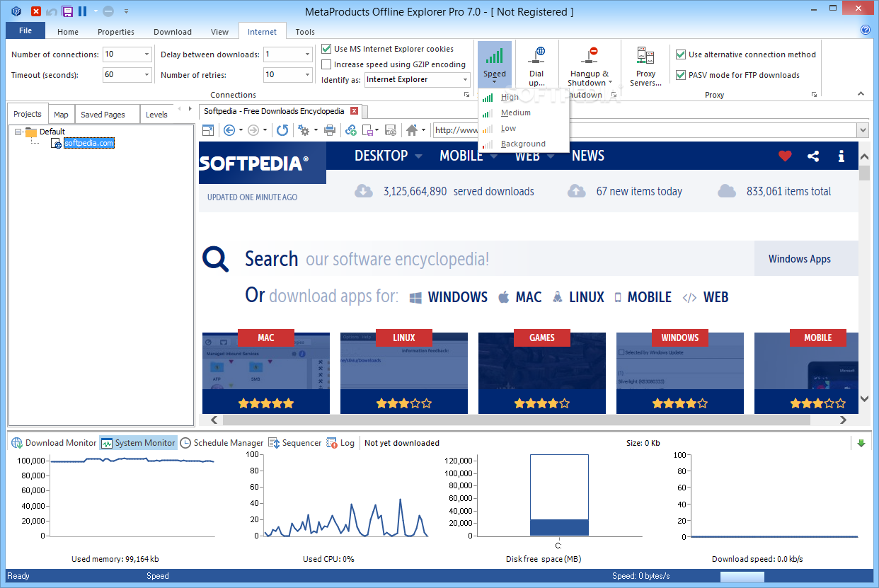879x588 pixels.
Task: Enable Increase speed using GZIP encoding
Action: point(326,64)
